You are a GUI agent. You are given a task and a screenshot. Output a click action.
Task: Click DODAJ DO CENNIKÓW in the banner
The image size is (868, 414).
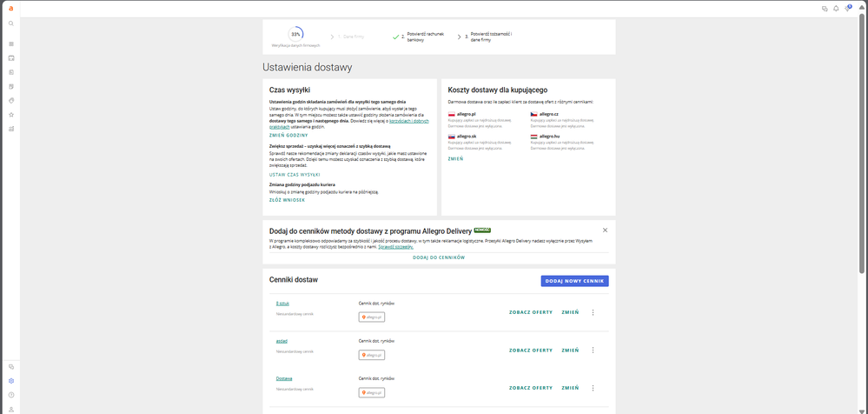439,257
